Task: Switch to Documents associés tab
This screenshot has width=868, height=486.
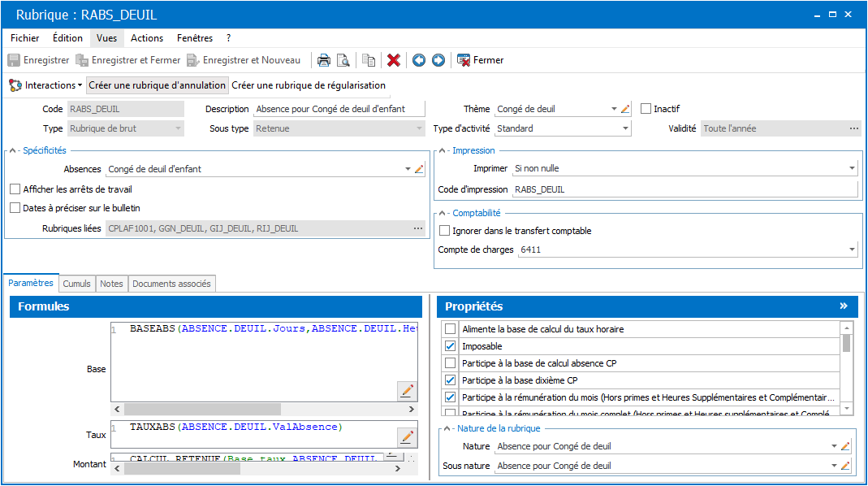Action: (171, 284)
